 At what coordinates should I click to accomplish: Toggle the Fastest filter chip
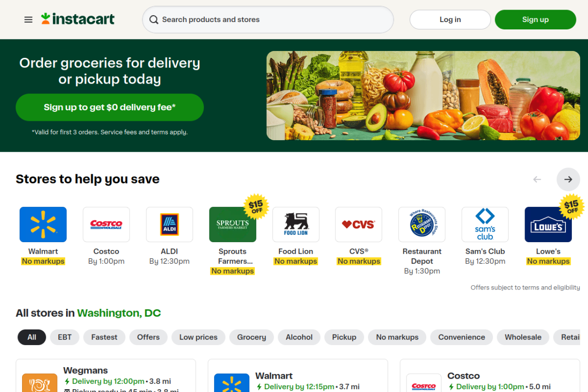tap(104, 337)
